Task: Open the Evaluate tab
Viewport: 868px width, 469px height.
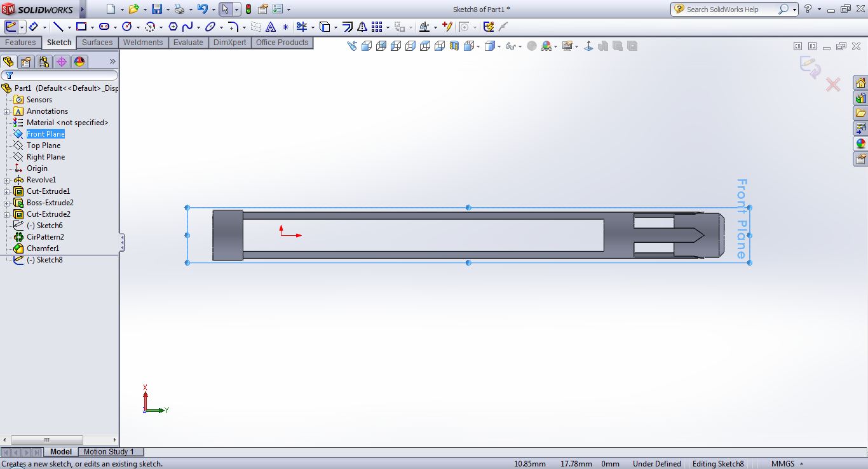Action: point(188,43)
